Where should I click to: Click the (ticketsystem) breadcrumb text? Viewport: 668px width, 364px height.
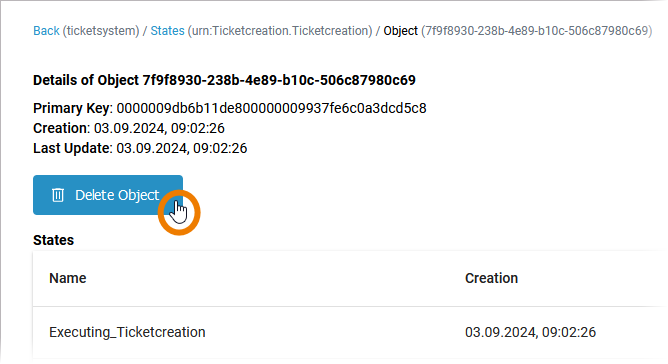(x=101, y=31)
